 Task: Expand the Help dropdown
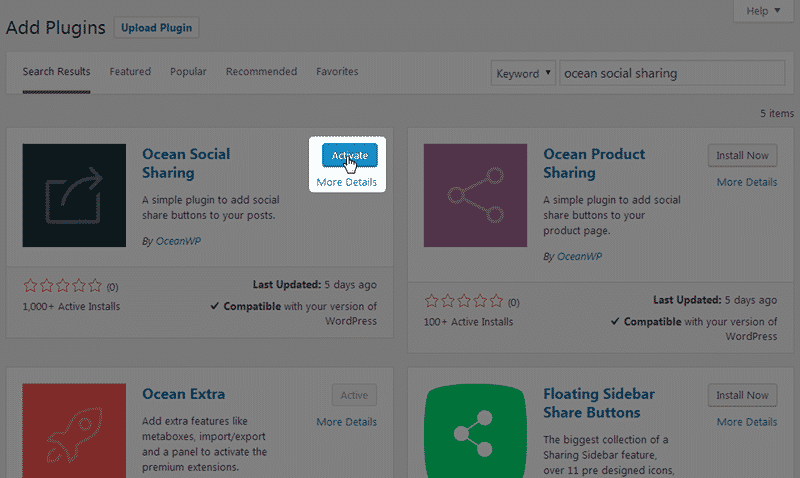click(763, 11)
